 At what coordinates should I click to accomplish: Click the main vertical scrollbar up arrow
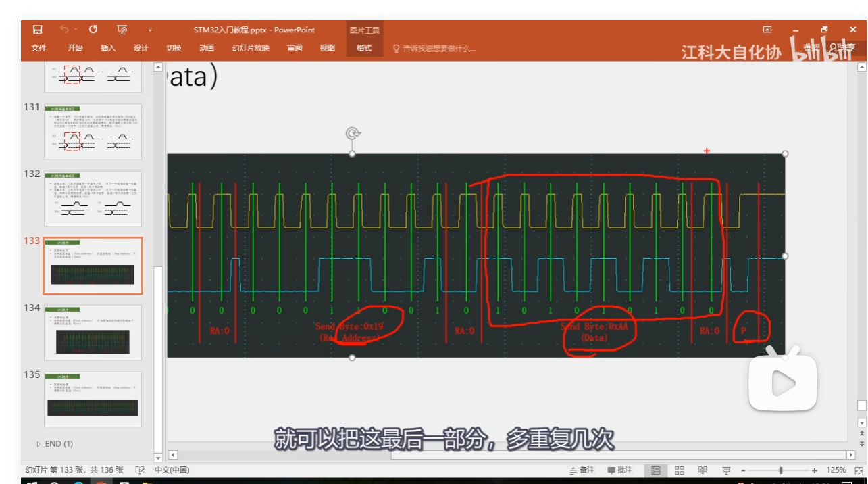861,67
